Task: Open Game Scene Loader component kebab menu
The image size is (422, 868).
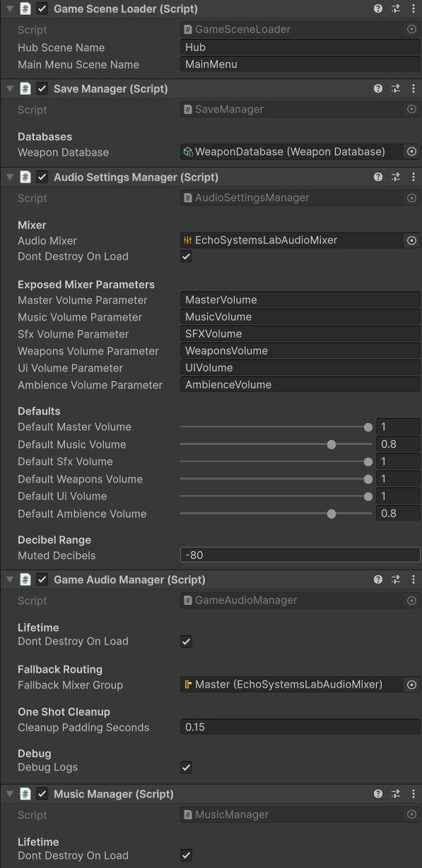Action: click(414, 9)
